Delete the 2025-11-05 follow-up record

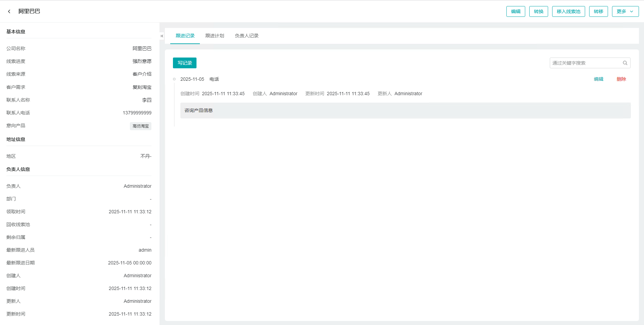(x=621, y=79)
